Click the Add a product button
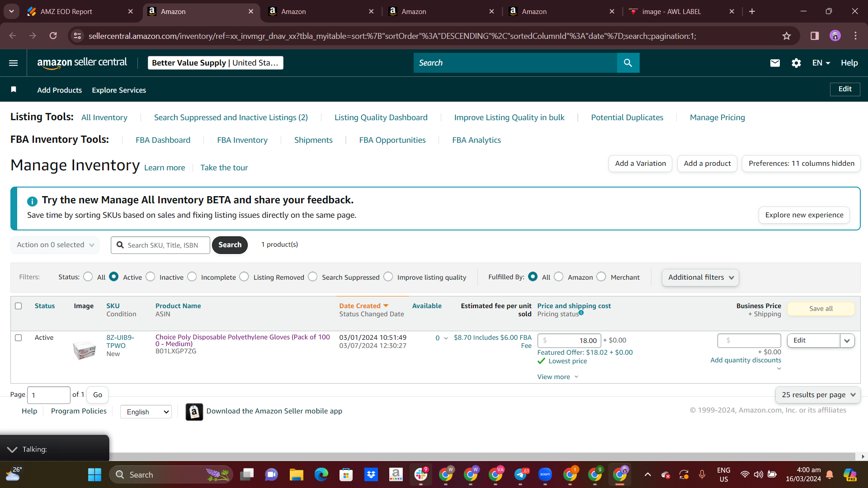The width and height of the screenshot is (868, 488). click(x=707, y=164)
